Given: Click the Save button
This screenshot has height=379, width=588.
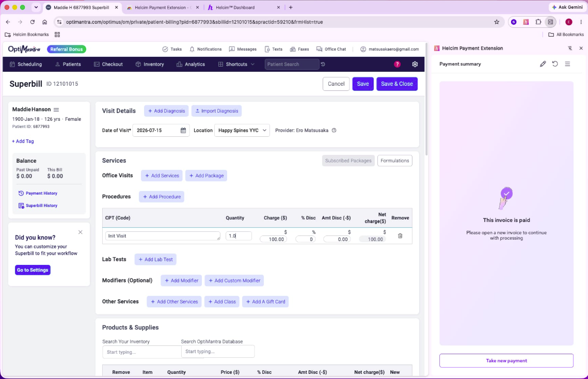Looking at the screenshot, I should pyautogui.click(x=362, y=84).
